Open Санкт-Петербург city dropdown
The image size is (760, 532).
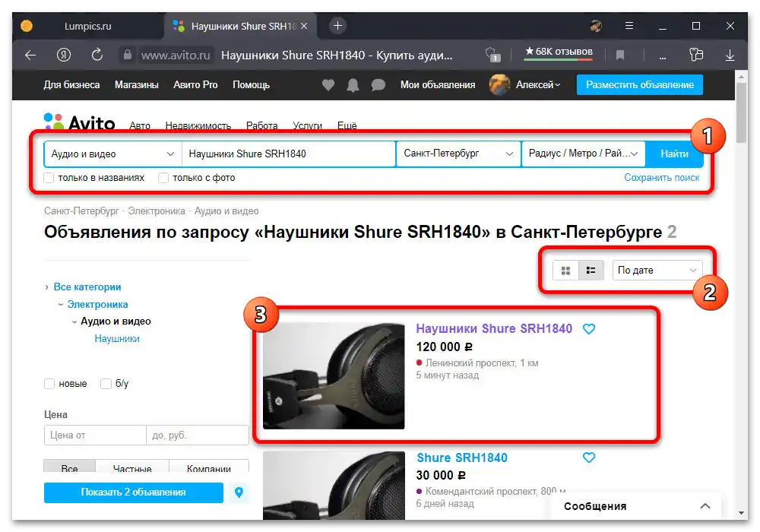point(458,154)
